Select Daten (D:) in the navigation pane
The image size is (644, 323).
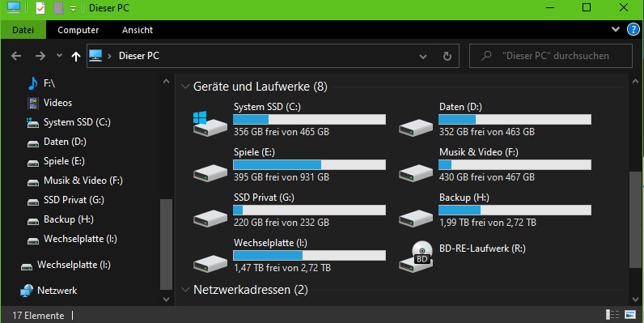[65, 142]
